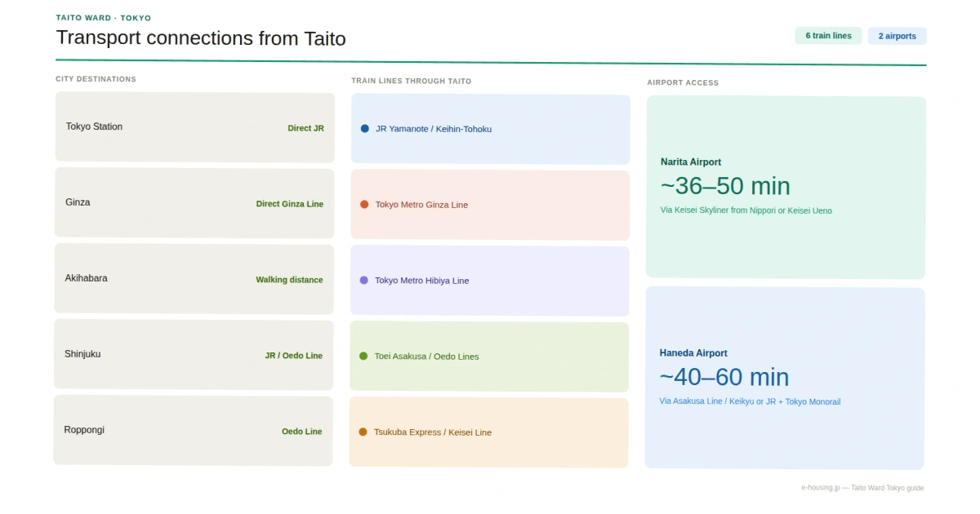Click 'Via Keisei Skyliner from Nippori or Keisei Ueno'

point(746,210)
